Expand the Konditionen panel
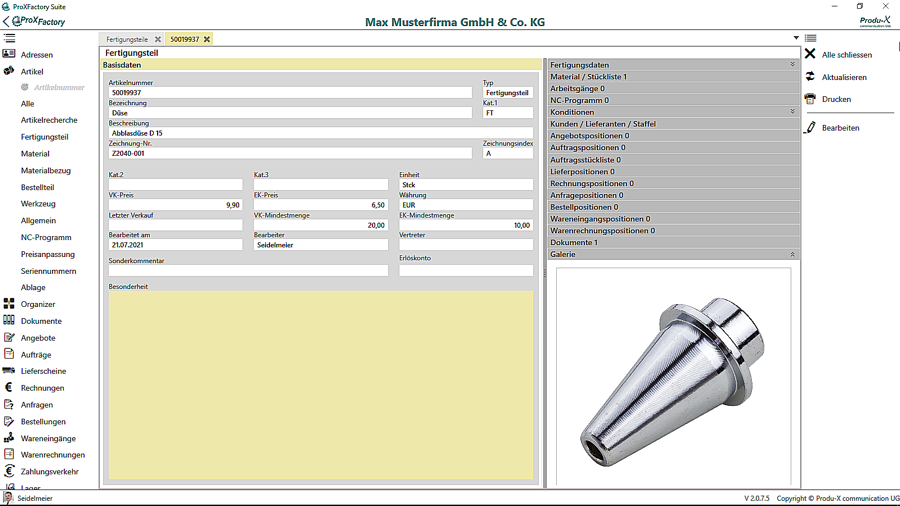This screenshot has height=506, width=900. click(x=792, y=112)
